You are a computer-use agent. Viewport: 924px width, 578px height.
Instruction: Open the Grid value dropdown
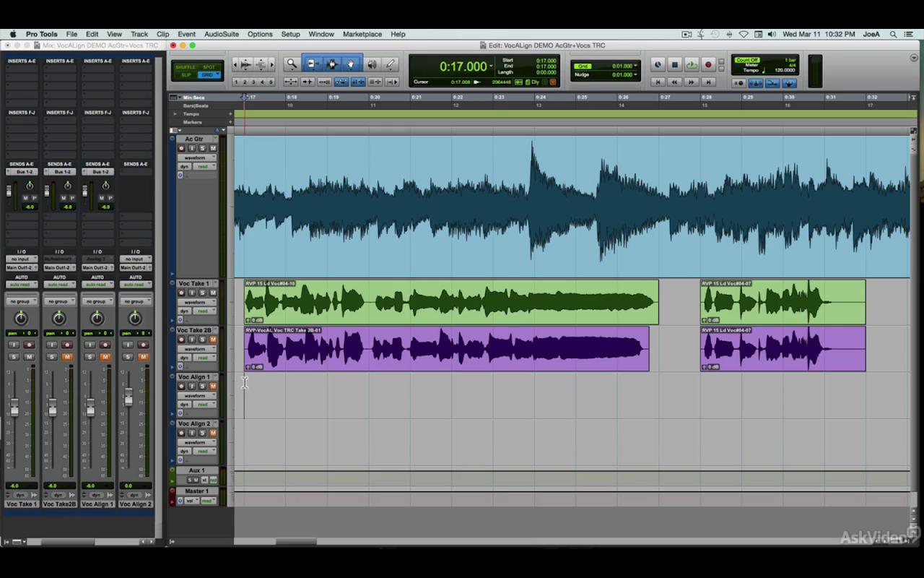[x=635, y=66]
